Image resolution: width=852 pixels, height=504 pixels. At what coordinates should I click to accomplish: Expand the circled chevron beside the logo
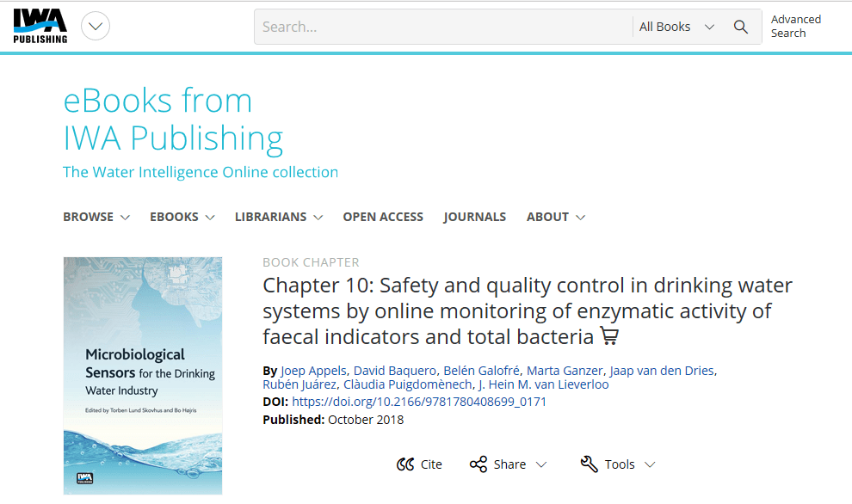(96, 27)
